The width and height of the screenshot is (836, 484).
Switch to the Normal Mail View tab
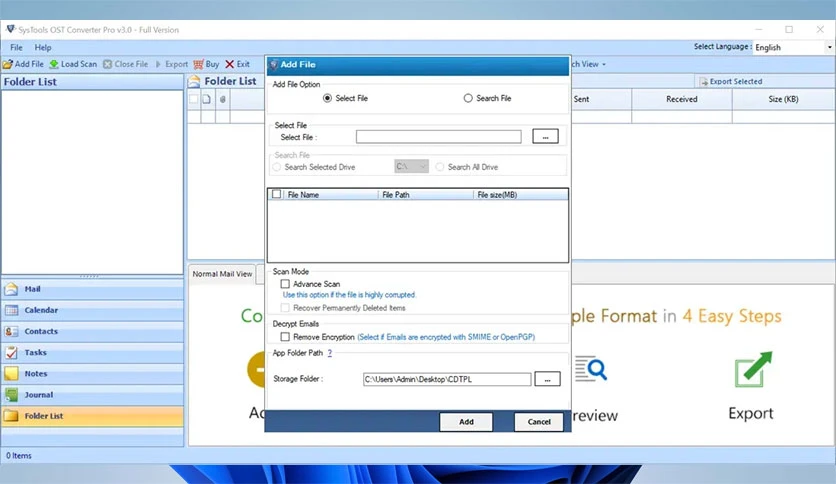click(x=222, y=274)
